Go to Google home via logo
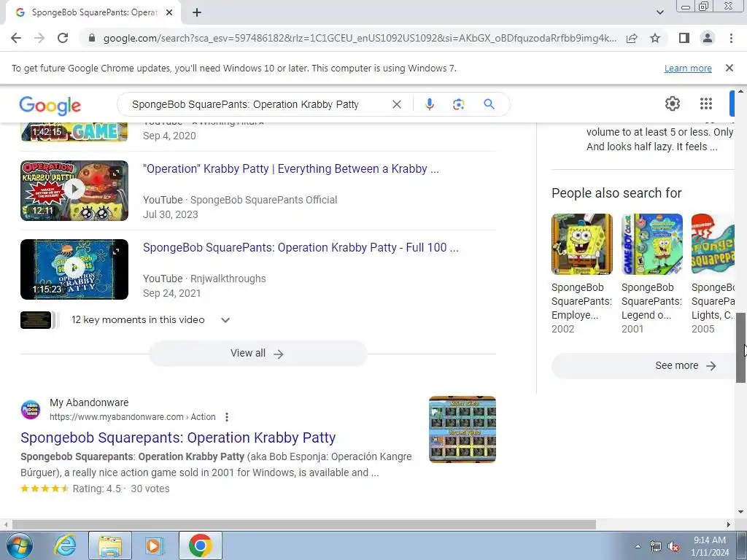Viewport: 747px width, 560px height. coord(50,105)
